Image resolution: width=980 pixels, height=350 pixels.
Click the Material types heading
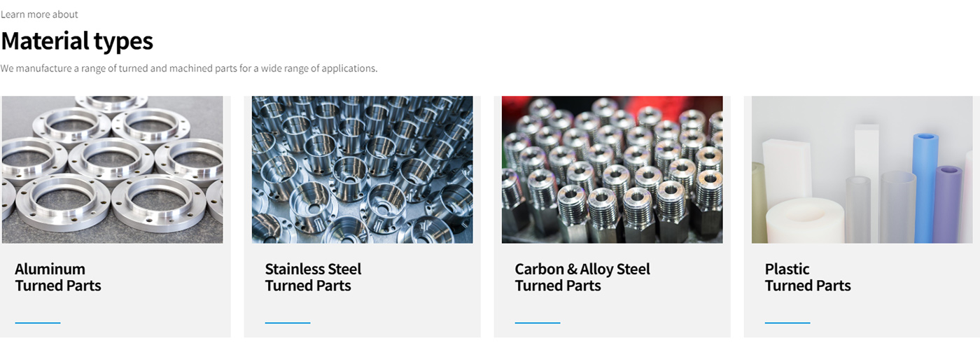click(77, 41)
